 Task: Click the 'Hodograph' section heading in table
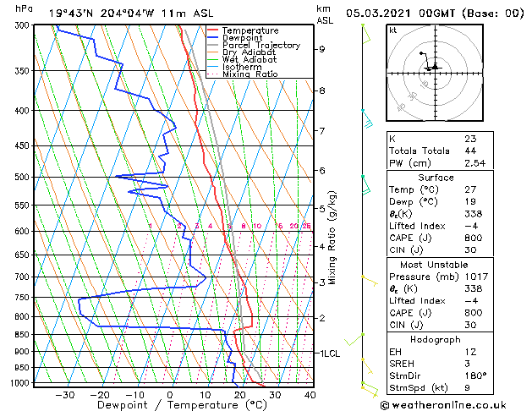pyautogui.click(x=436, y=340)
